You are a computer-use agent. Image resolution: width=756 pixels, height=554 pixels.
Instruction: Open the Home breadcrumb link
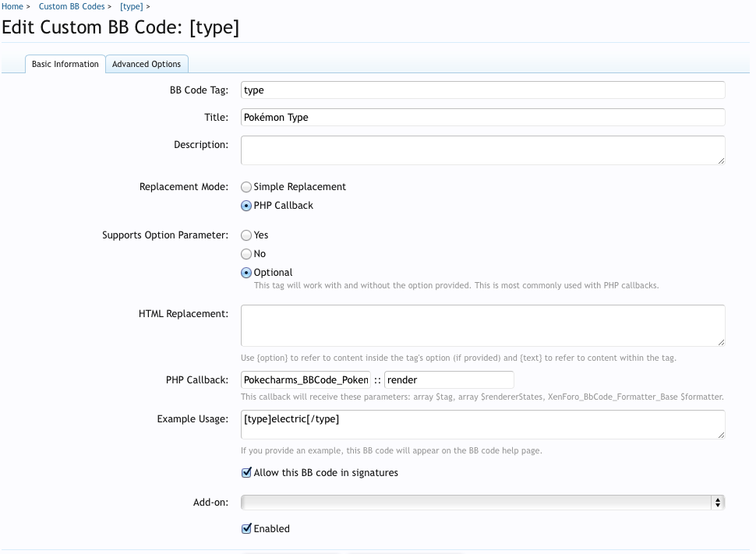click(x=12, y=6)
